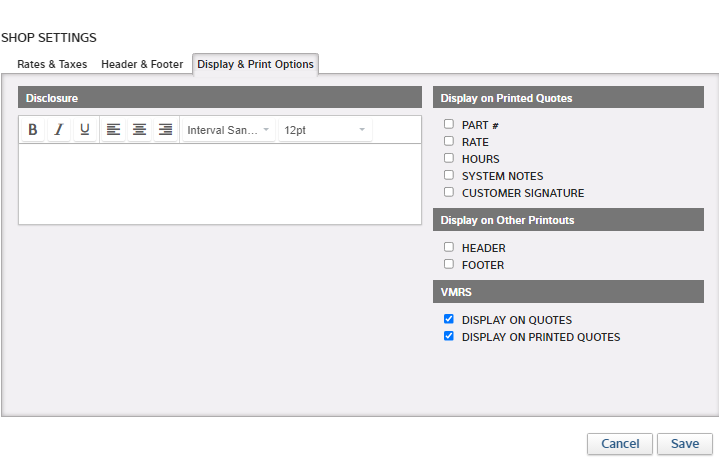The image size is (719, 459).
Task: Tick the SYSTEM NOTES checkbox
Action: click(449, 176)
